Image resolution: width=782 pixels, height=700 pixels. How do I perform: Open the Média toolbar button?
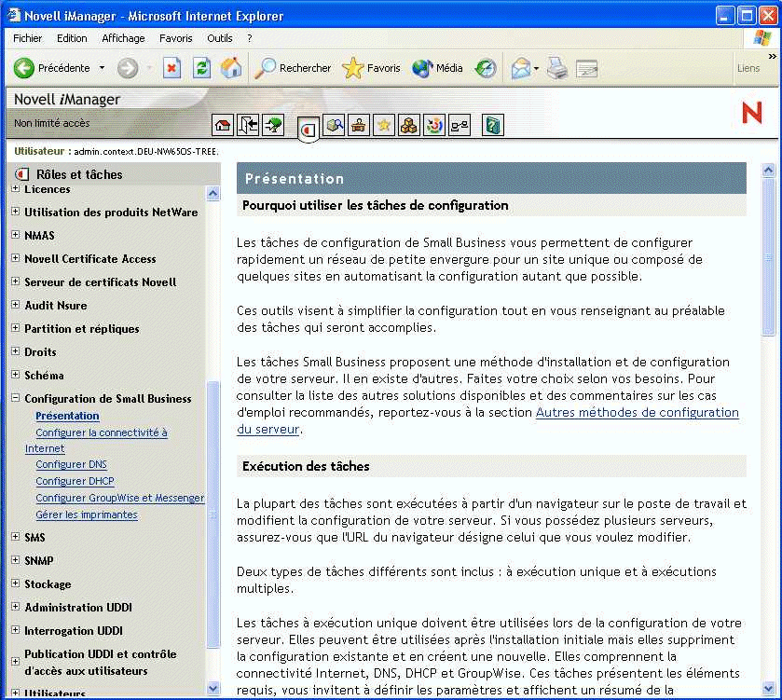click(x=438, y=68)
